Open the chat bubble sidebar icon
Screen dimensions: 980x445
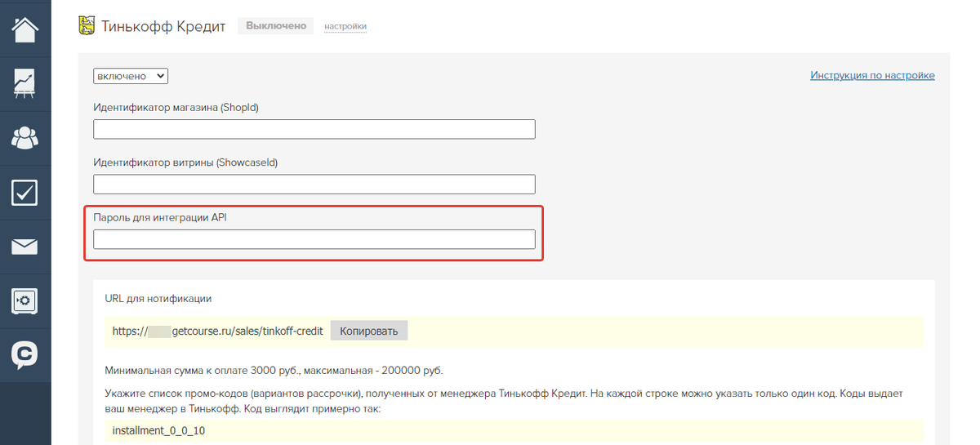click(x=25, y=355)
